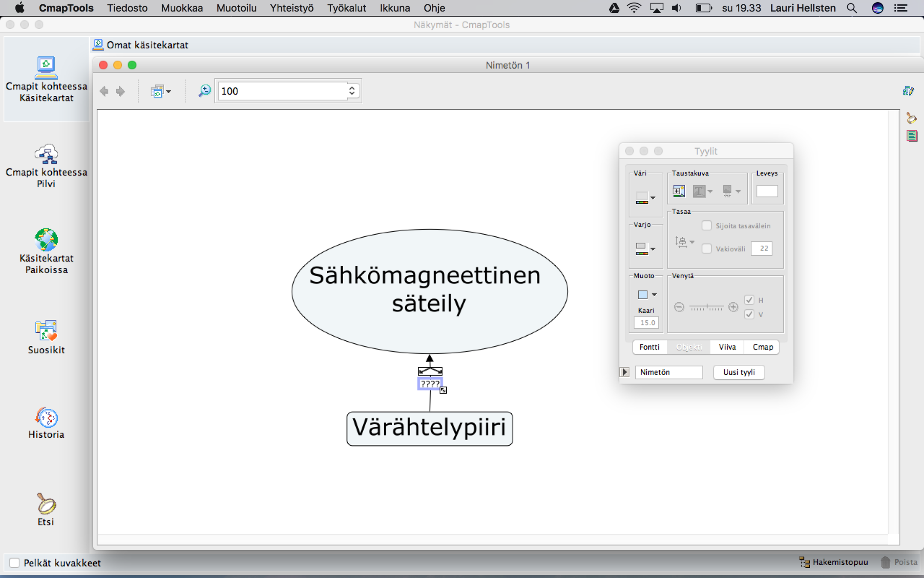The width and height of the screenshot is (924, 578).
Task: Expand the style list disclosure triangle beside Nimetön
Action: click(625, 372)
